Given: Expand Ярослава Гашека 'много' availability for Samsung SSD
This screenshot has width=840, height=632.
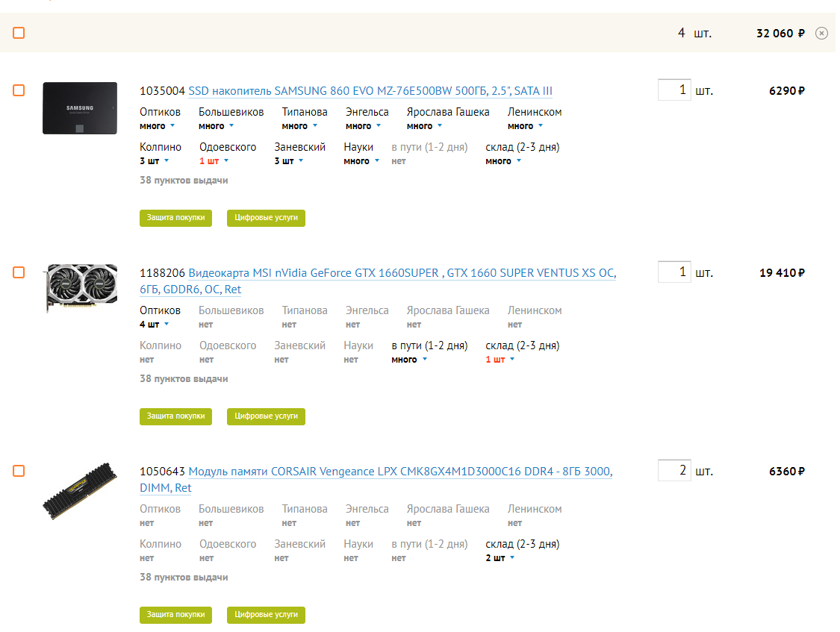Looking at the screenshot, I should (x=424, y=126).
